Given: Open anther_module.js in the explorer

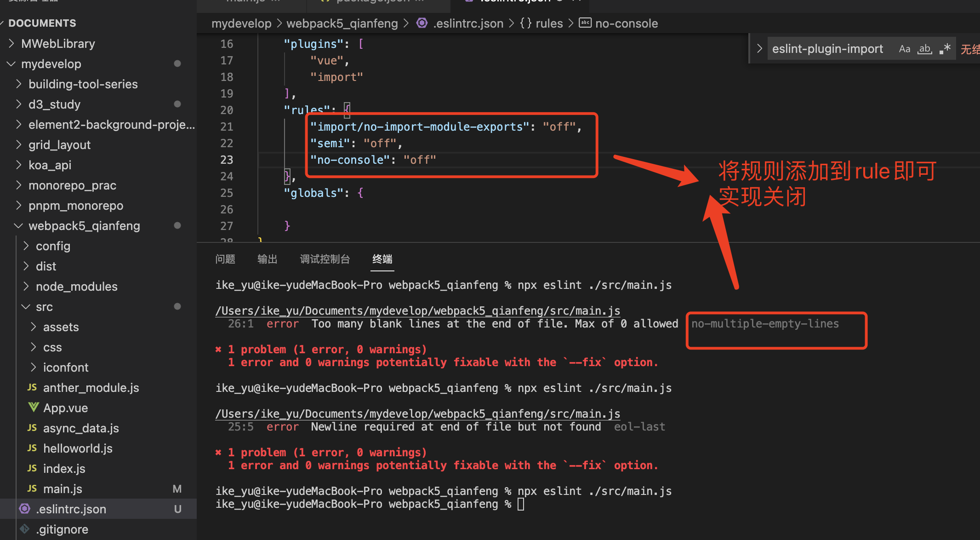Looking at the screenshot, I should click(91, 388).
